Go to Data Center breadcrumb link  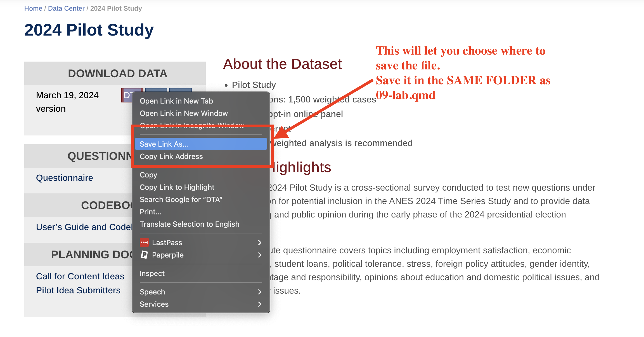tap(66, 8)
